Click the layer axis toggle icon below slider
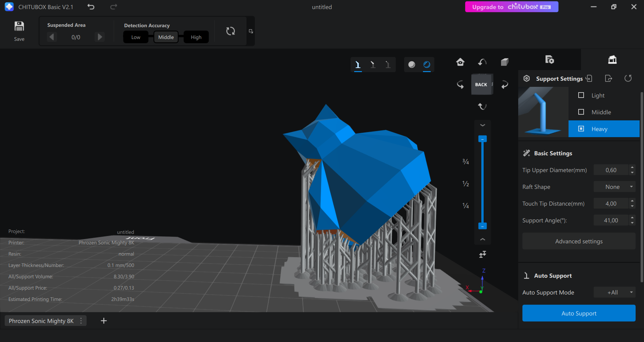Screen dimensions: 644x342 tap(482, 254)
